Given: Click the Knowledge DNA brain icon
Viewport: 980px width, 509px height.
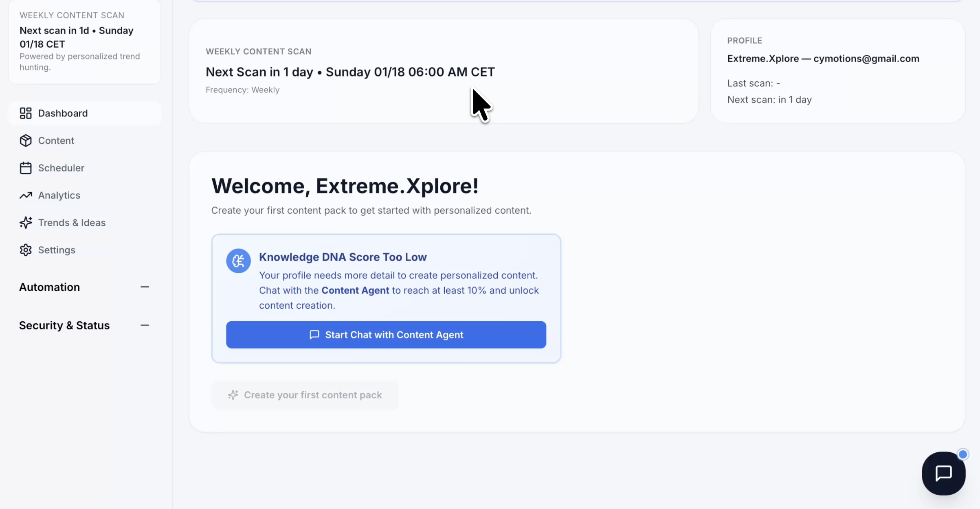Looking at the screenshot, I should [x=238, y=261].
